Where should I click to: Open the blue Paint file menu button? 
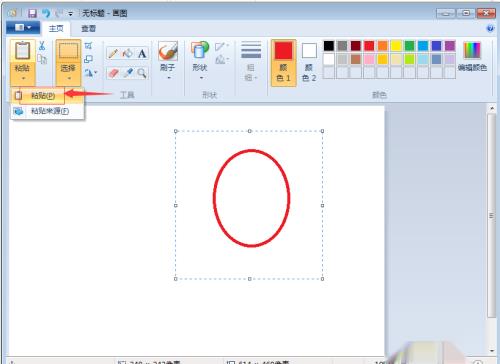(23, 28)
